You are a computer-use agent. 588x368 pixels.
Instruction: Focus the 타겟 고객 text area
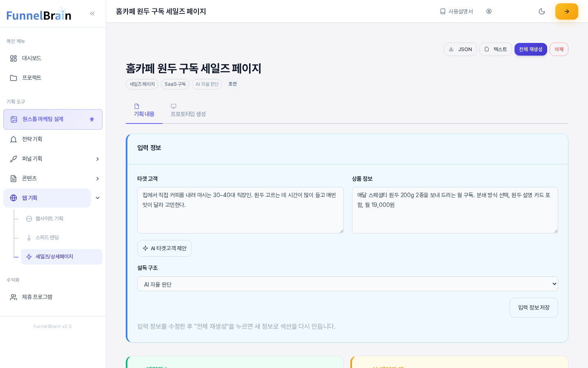click(x=241, y=210)
